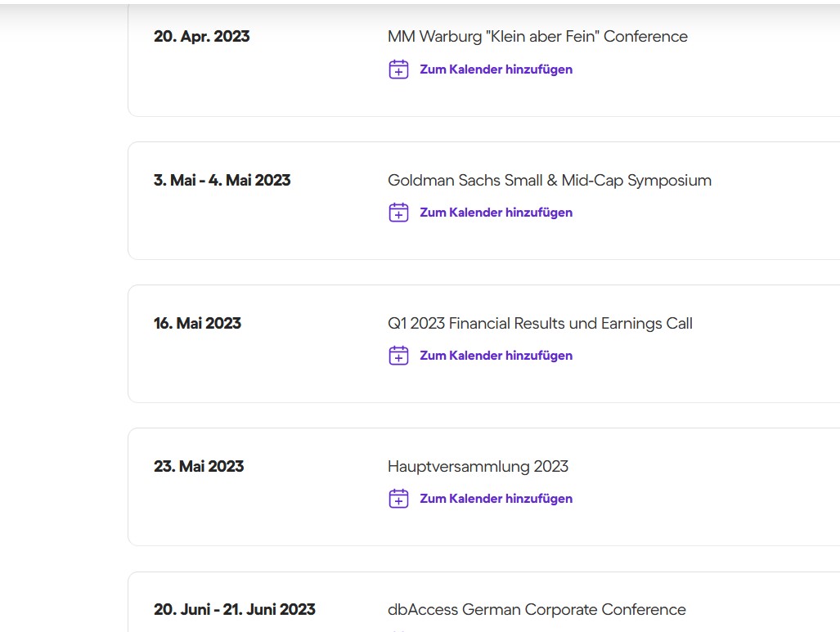The image size is (840, 632).
Task: Add Q1 2023 Earnings Call to calendar link
Action: [x=496, y=356]
